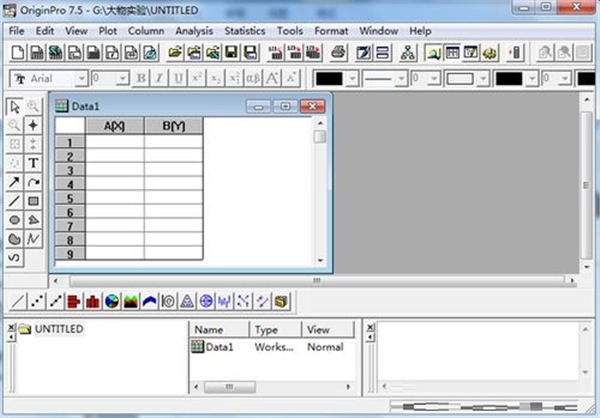This screenshot has width=600, height=418.
Task: Create a Ternary plot
Action: point(187,302)
